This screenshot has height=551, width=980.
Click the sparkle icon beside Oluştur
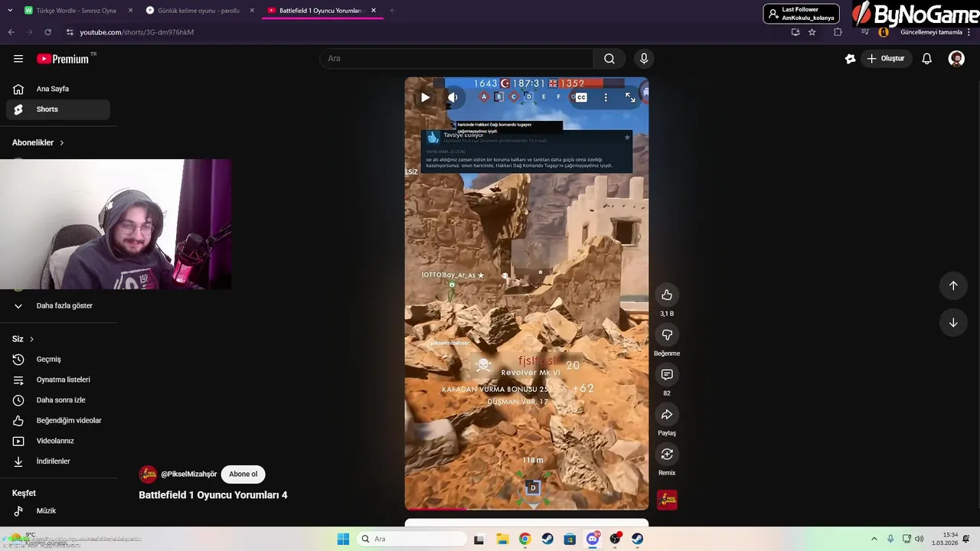point(850,59)
